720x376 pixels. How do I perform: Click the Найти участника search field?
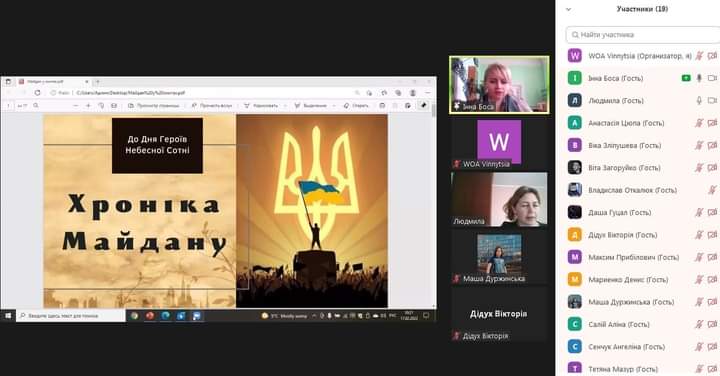pyautogui.click(x=643, y=35)
